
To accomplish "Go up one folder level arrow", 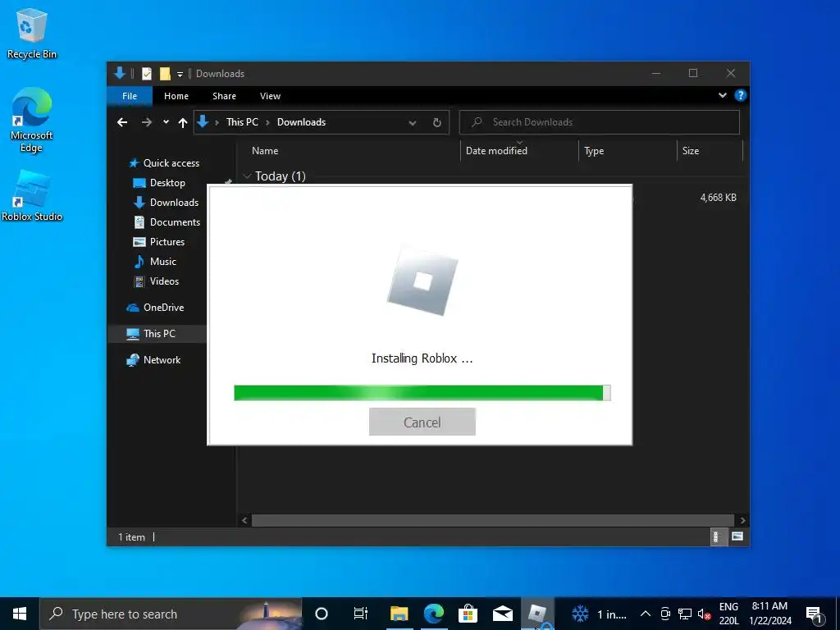I will 183,123.
